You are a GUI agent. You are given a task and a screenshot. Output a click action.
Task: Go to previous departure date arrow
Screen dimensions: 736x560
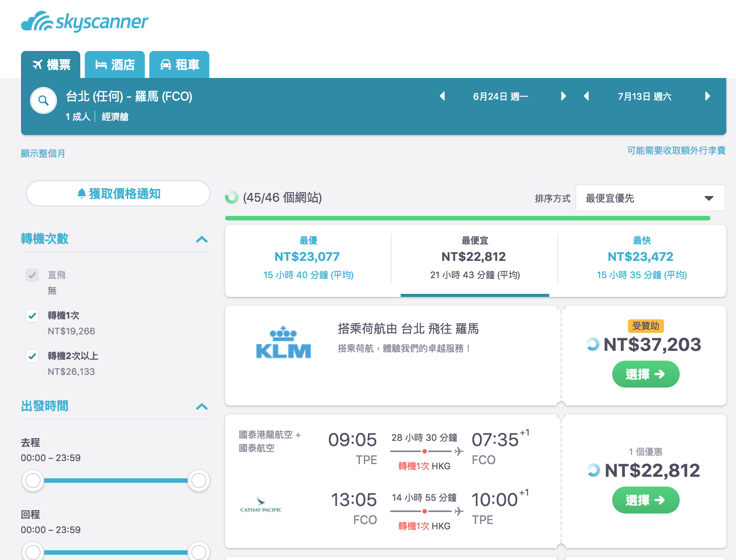442,96
